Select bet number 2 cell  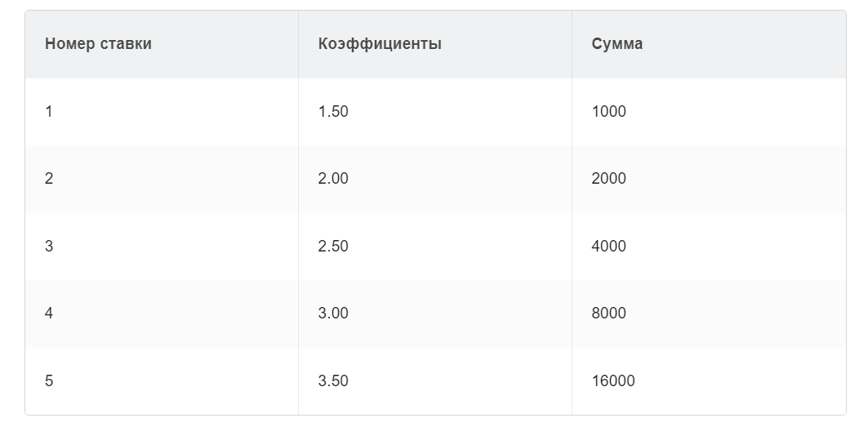[x=49, y=179]
